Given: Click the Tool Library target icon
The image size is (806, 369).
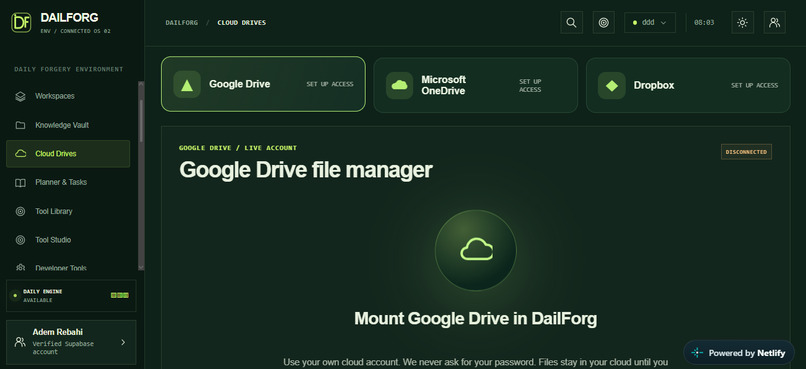Looking at the screenshot, I should [x=20, y=211].
